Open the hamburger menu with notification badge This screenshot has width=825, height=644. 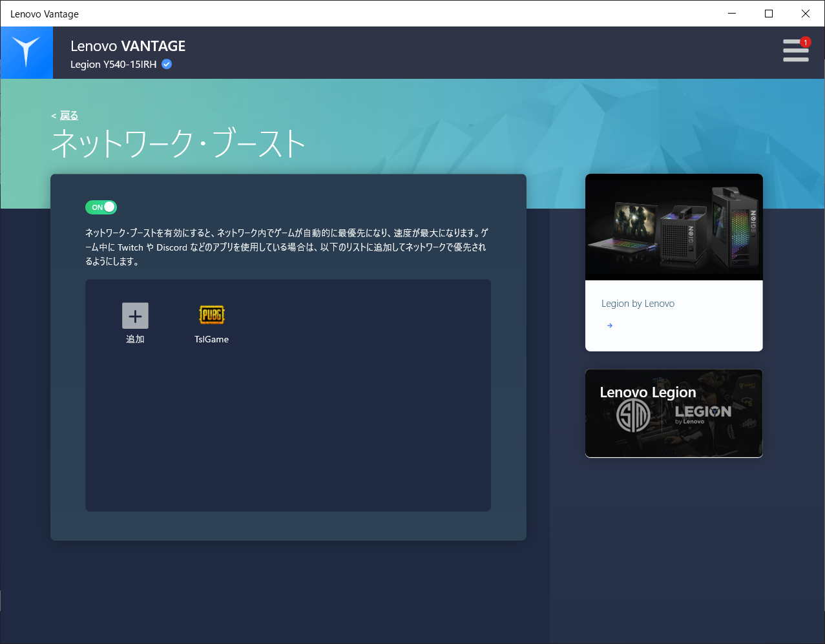(x=796, y=50)
